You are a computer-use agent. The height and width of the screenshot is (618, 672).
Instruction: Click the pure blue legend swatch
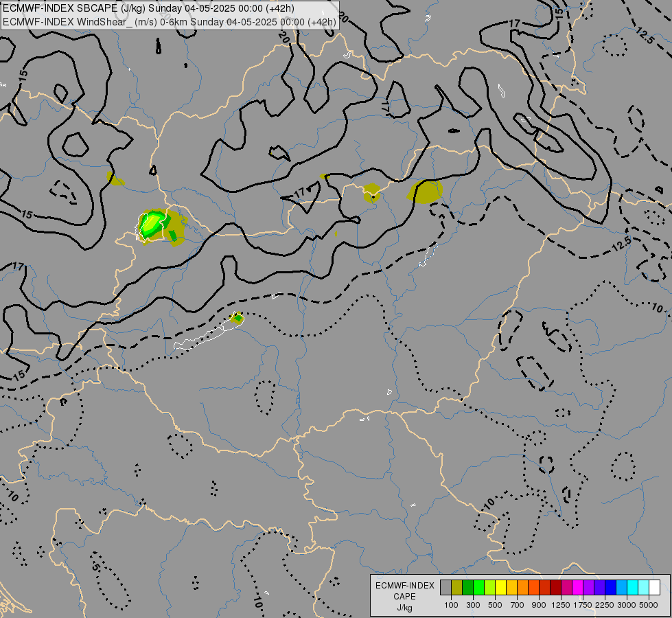point(611,587)
